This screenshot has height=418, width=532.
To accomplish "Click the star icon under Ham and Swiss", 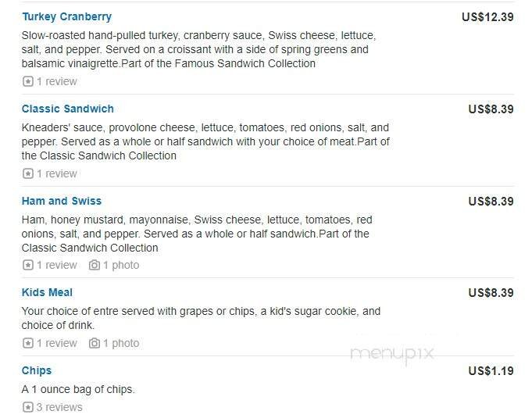I will pos(28,265).
